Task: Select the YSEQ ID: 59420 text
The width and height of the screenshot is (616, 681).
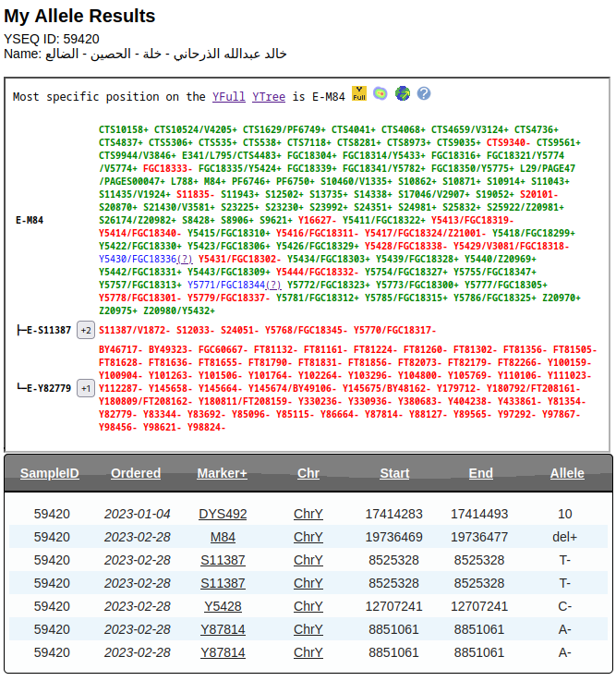Action: [52, 39]
